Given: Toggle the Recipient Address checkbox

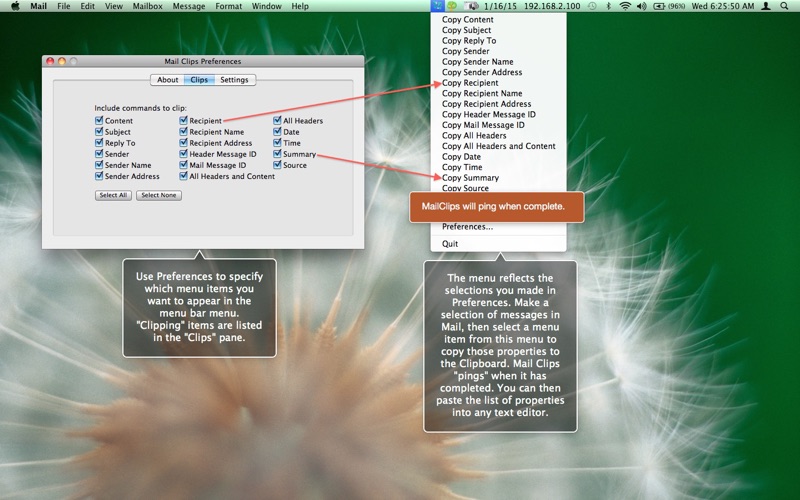Looking at the screenshot, I should pyautogui.click(x=183, y=143).
